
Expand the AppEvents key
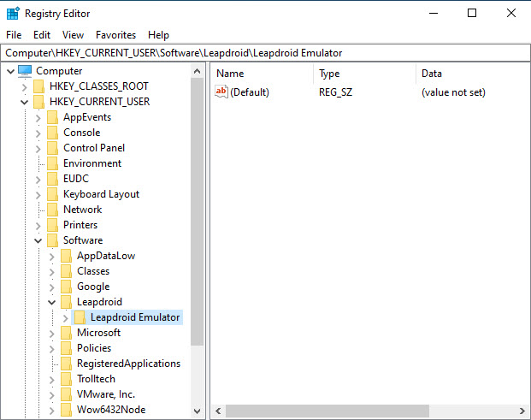(x=38, y=118)
